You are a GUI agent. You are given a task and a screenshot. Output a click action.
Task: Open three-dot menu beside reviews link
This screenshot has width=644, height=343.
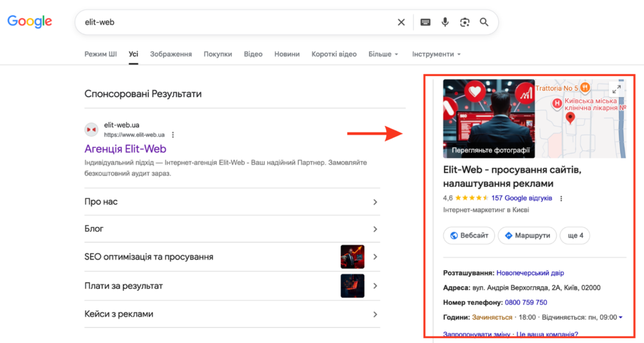click(561, 198)
